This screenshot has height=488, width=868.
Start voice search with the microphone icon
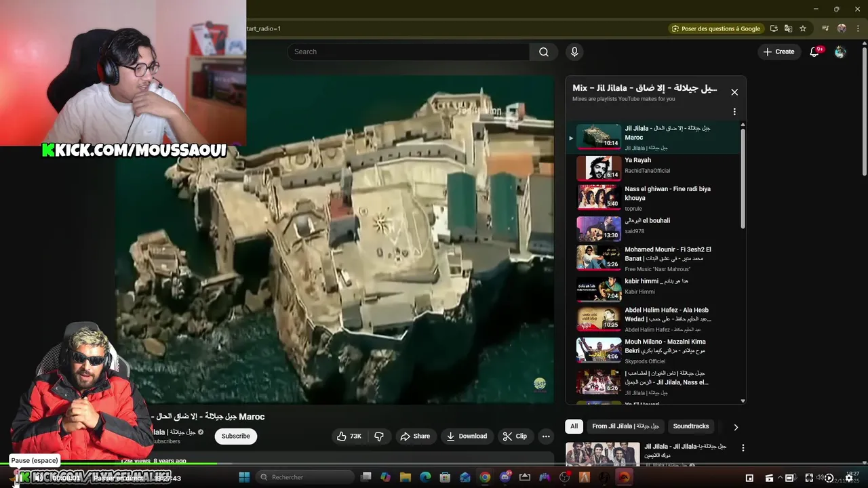[x=574, y=52]
